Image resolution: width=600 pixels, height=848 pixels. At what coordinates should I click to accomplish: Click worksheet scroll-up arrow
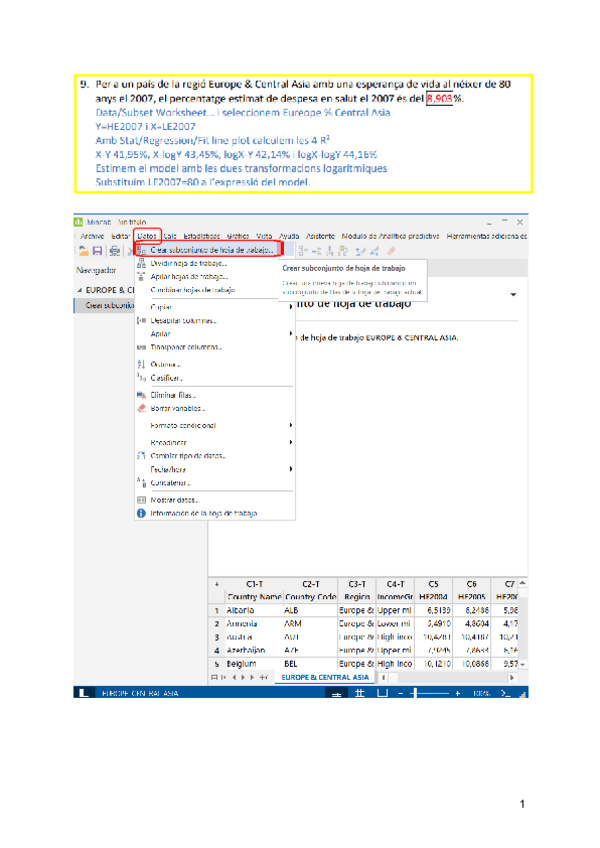coord(523,582)
